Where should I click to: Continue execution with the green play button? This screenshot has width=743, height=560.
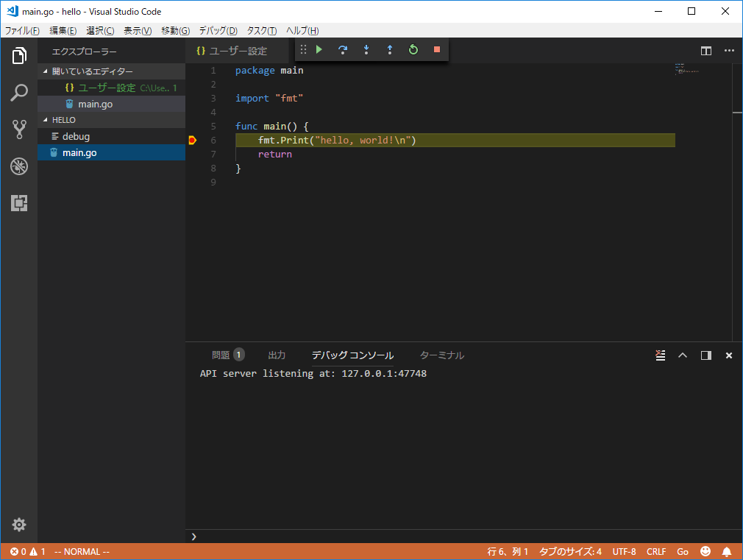(319, 49)
